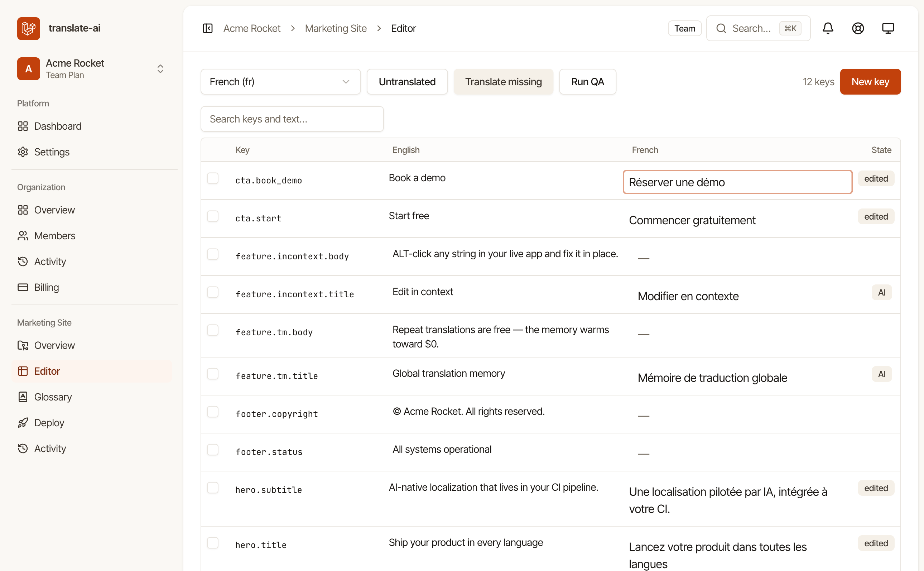The width and height of the screenshot is (924, 571).
Task: Click the organization Overview grid icon
Action: click(23, 210)
